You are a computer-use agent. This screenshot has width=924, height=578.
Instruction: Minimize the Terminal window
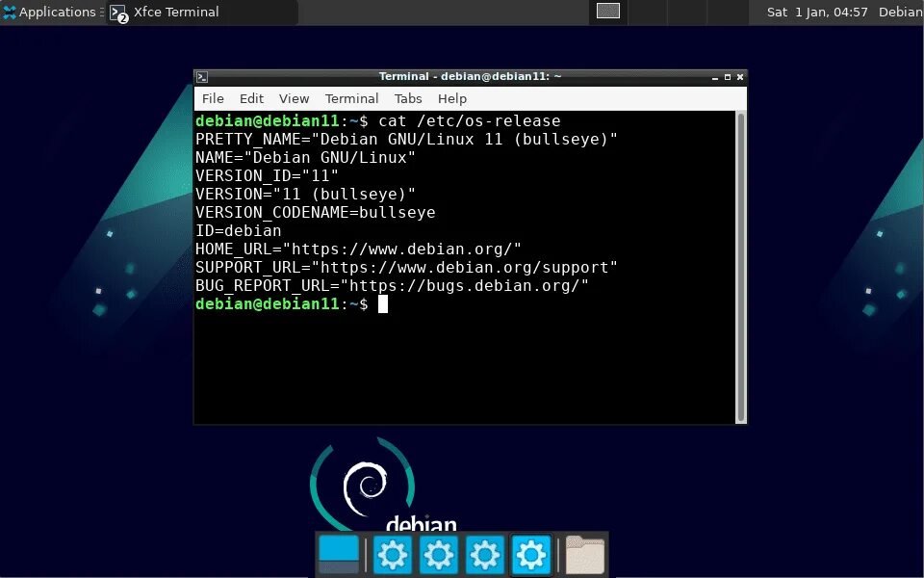tap(715, 77)
